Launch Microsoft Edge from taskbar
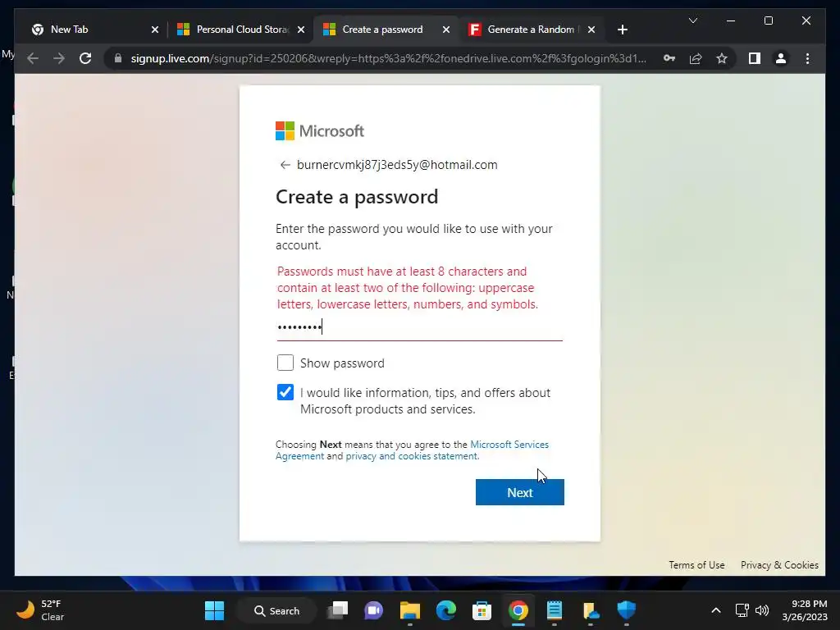Viewport: 840px width, 630px height. tap(445, 610)
